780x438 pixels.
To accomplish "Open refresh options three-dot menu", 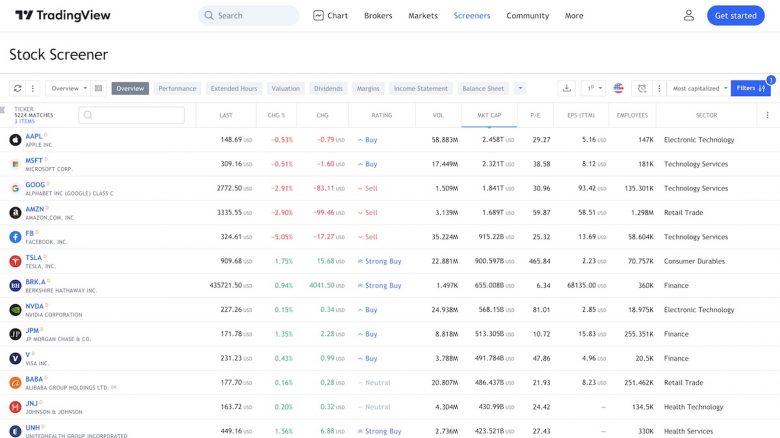I will point(33,88).
